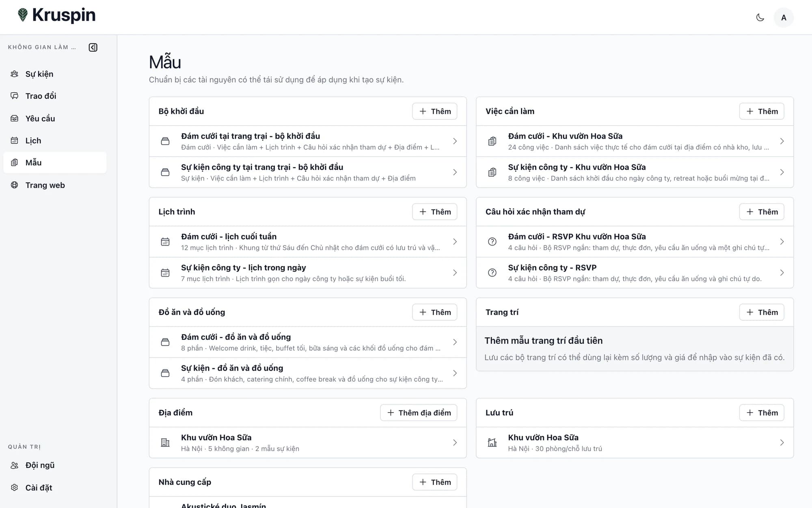The width and height of the screenshot is (812, 508).
Task: Open chevron for Đám cưới - RSVP Khu vườn Hoa Sữa
Action: (x=782, y=242)
